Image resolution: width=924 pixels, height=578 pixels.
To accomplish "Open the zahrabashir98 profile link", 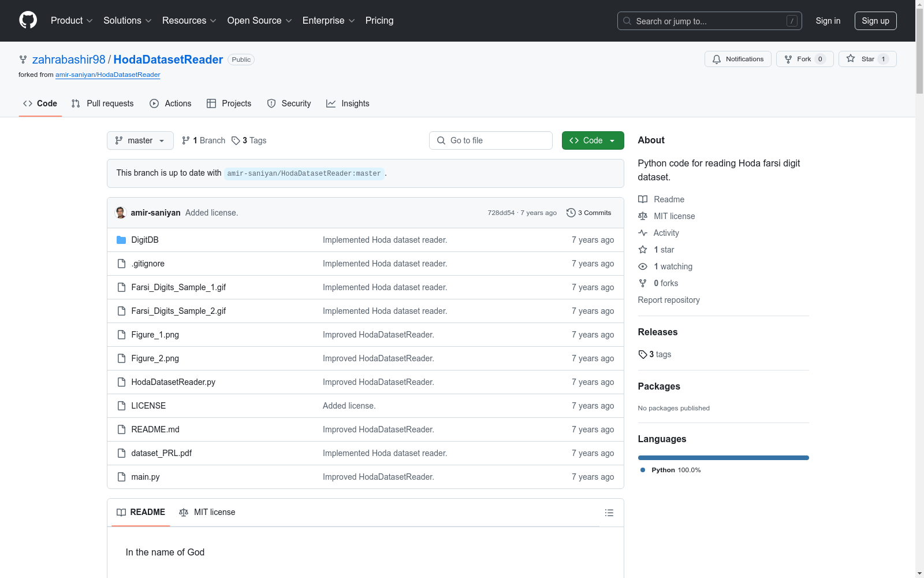I will coord(69,60).
